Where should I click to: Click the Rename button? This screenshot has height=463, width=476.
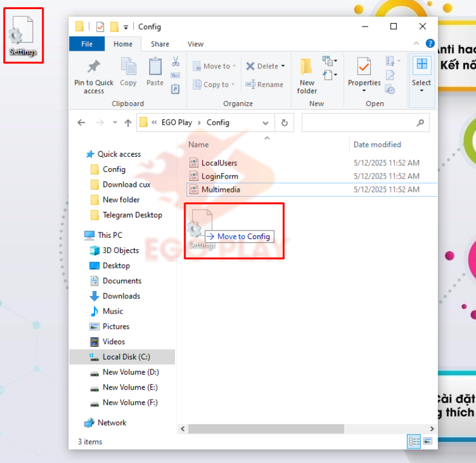point(264,84)
